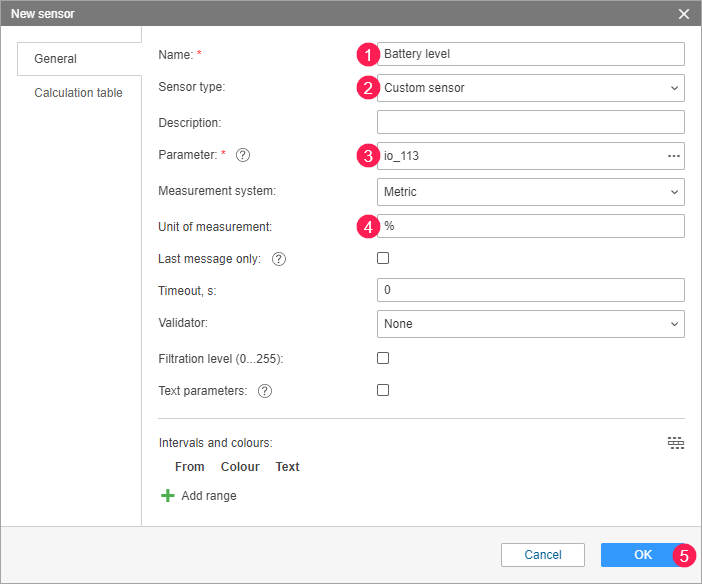Enable the Last message only checkbox

pyautogui.click(x=383, y=258)
